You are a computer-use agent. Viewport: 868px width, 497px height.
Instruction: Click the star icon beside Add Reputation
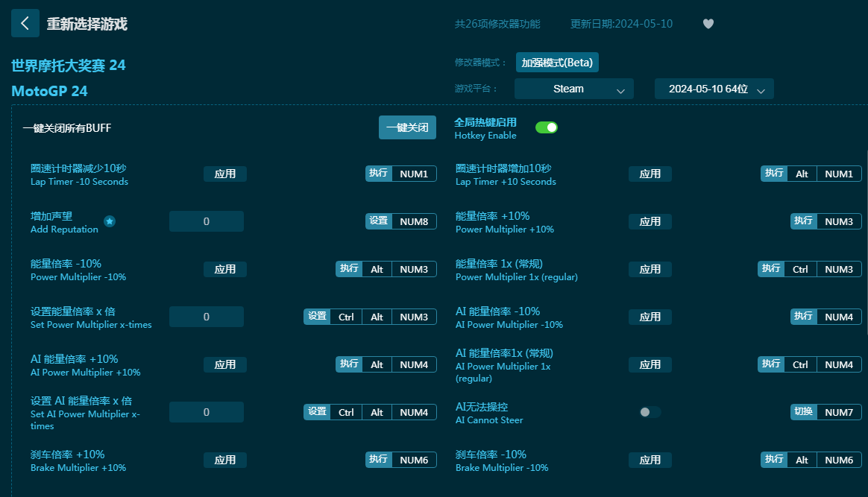(x=110, y=221)
